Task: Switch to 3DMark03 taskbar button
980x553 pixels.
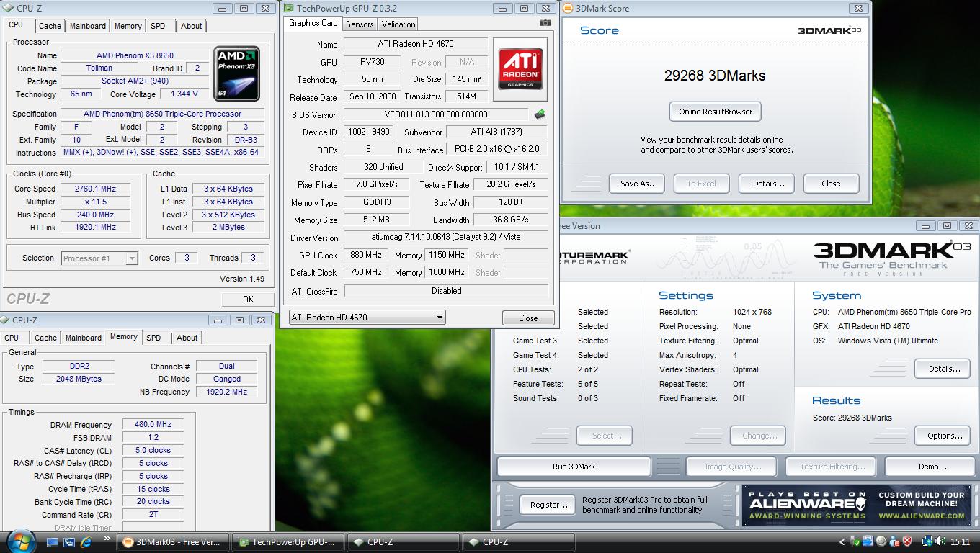Action: [x=174, y=542]
